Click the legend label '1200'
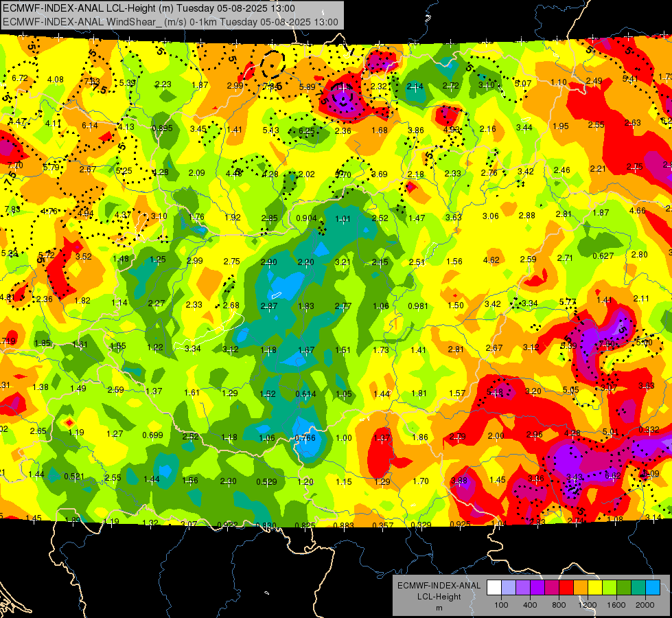The image size is (672, 618). point(588,605)
